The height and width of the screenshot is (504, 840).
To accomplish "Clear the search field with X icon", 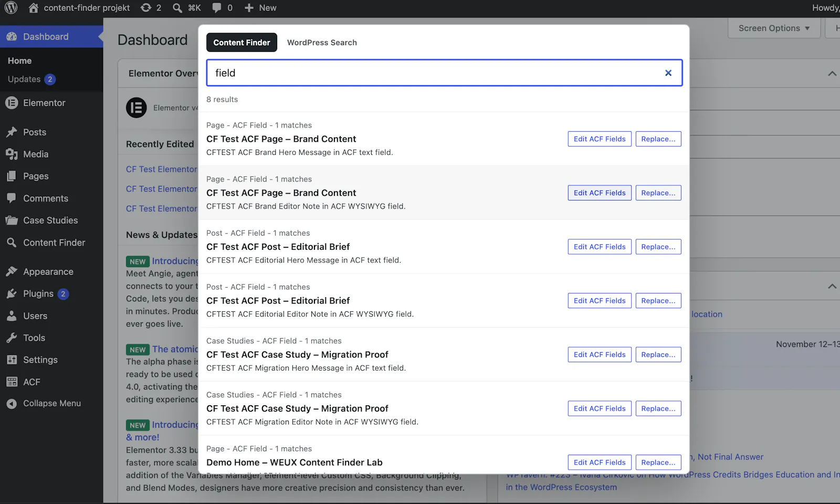I will 668,73.
